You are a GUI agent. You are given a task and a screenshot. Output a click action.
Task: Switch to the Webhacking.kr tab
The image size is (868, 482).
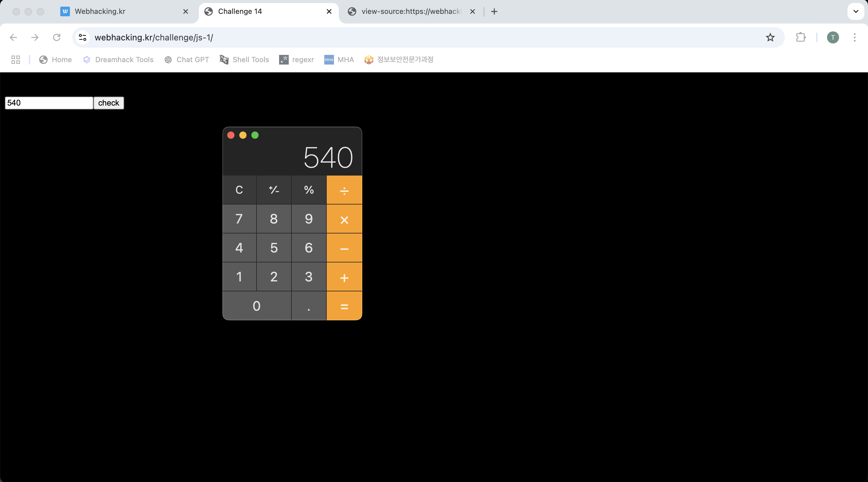[100, 11]
